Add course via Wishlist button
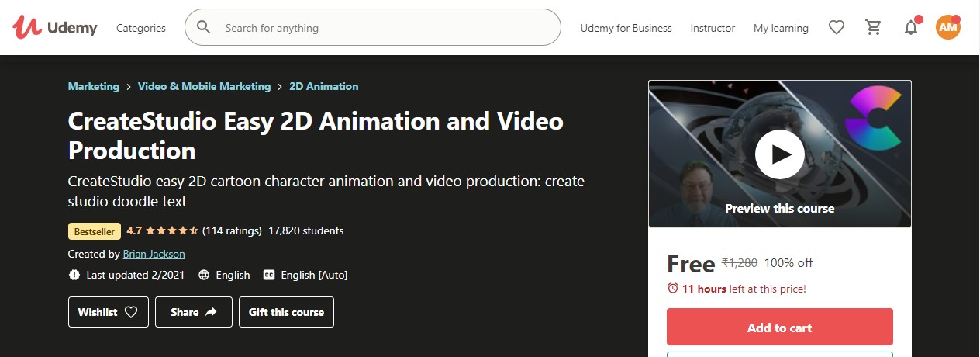This screenshot has width=980, height=357. point(109,312)
